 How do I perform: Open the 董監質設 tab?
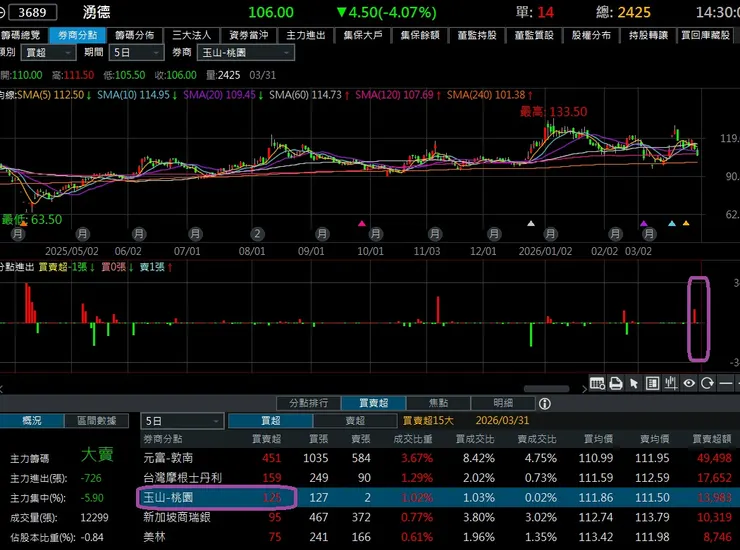(x=534, y=35)
